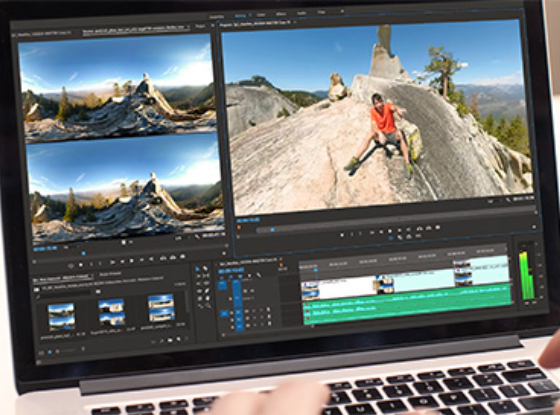This screenshot has height=415, width=560.
Task: Expand the workspace overflow chevron
Action: (x=342, y=11)
